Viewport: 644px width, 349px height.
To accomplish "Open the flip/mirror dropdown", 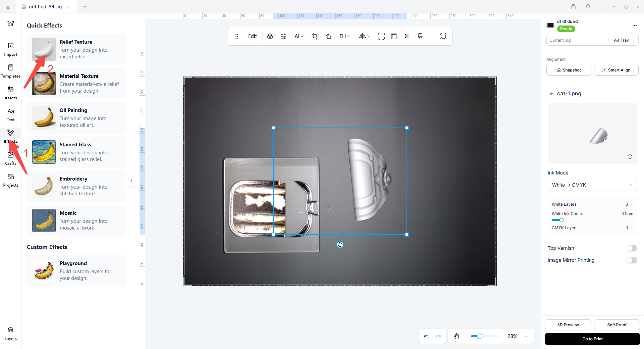I will [x=365, y=36].
